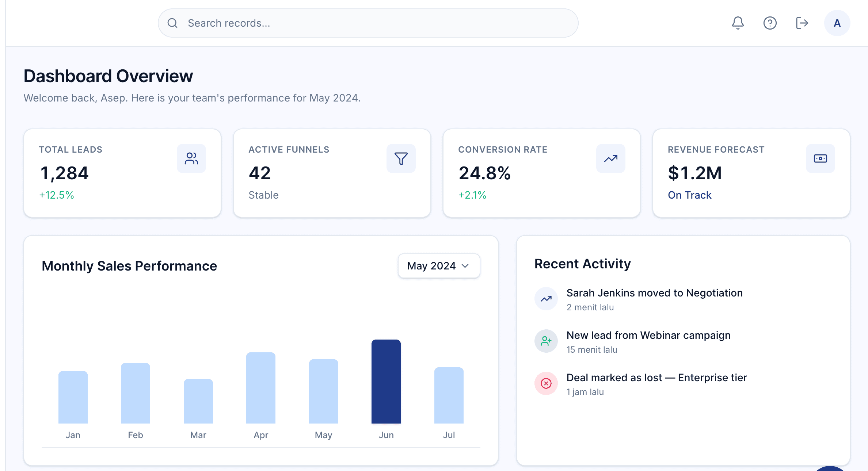The image size is (868, 471).
Task: Open the notifications bell
Action: 738,23
